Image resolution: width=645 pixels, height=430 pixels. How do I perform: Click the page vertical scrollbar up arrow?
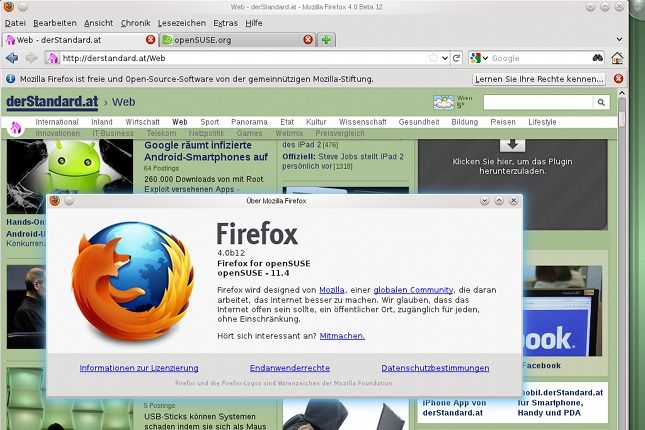pos(622,93)
